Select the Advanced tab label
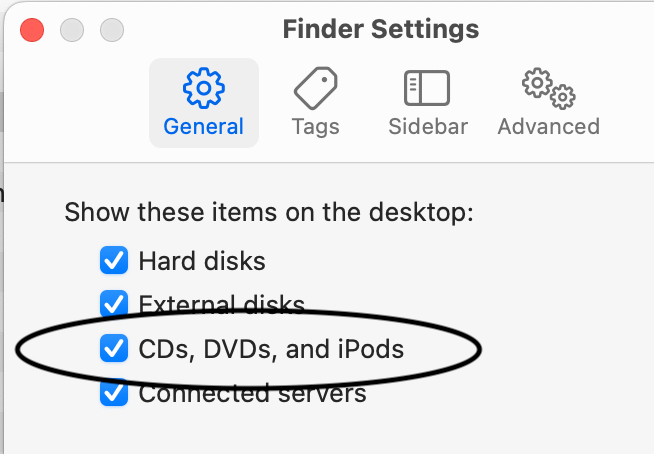Screen dimensions: 654x454 pos(548,127)
